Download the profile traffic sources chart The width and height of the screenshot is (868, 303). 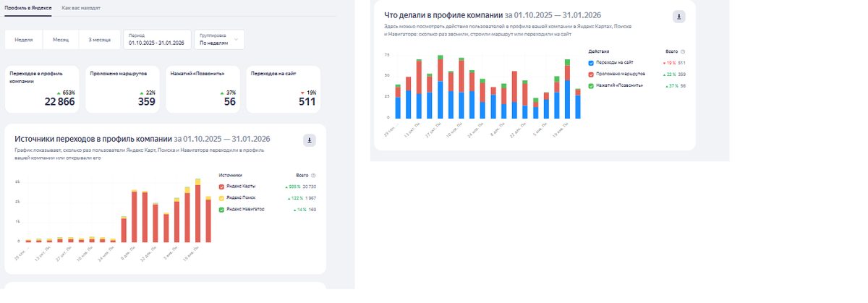coord(309,140)
